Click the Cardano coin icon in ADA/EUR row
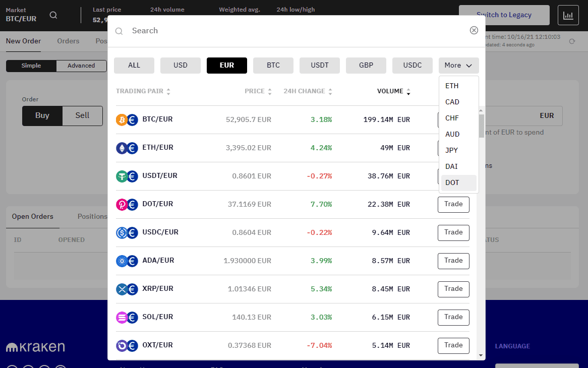This screenshot has width=588, height=368. click(x=122, y=261)
